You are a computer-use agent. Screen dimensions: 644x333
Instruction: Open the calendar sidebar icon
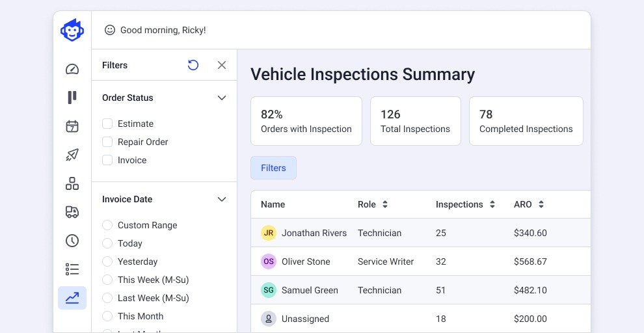pos(72,126)
